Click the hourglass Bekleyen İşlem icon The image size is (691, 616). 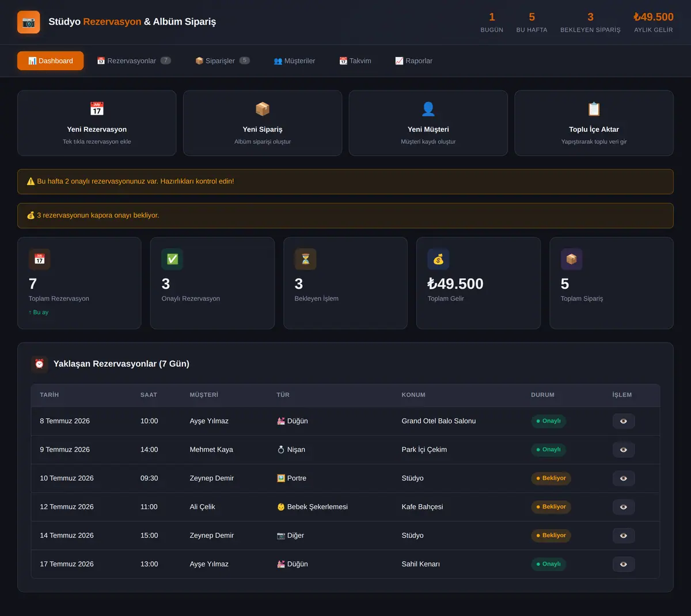click(x=305, y=259)
